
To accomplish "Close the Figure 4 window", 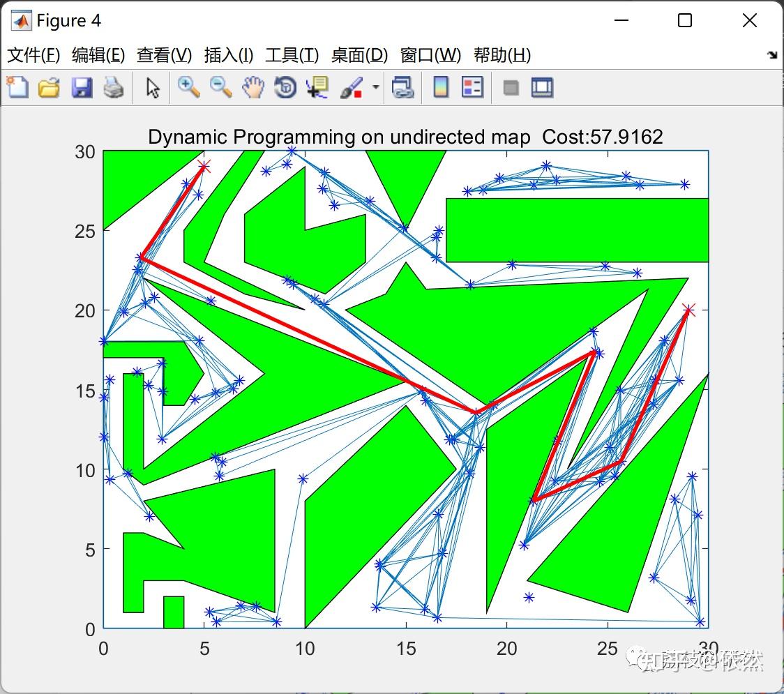I will [750, 20].
